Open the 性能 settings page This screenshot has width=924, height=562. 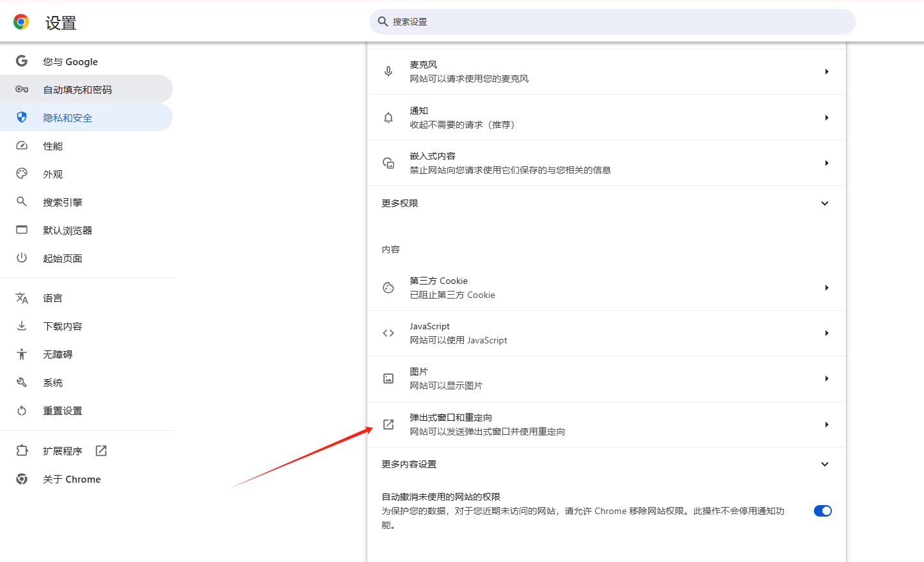tap(86, 146)
